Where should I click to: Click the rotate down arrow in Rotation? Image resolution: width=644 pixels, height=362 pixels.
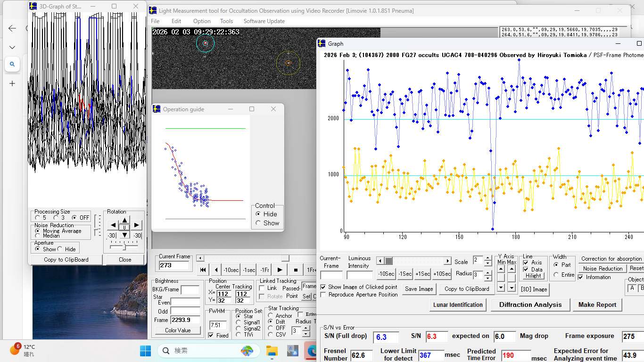pos(124,235)
